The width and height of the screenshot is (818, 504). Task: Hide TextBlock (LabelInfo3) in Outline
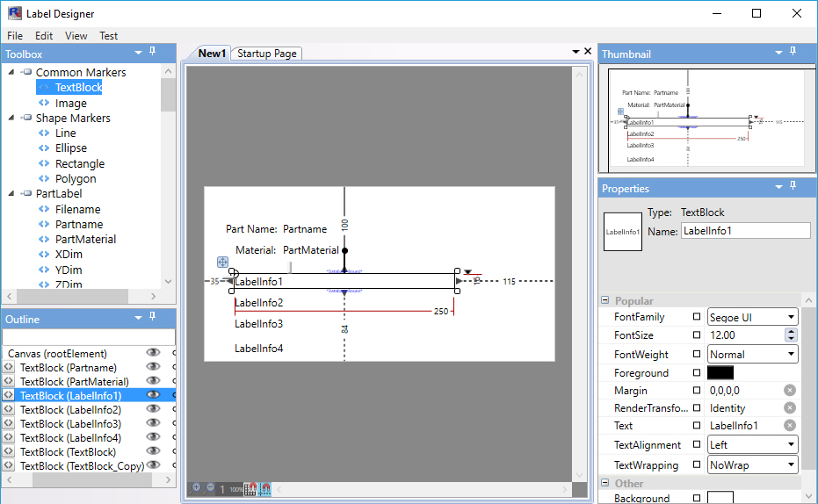(153, 423)
